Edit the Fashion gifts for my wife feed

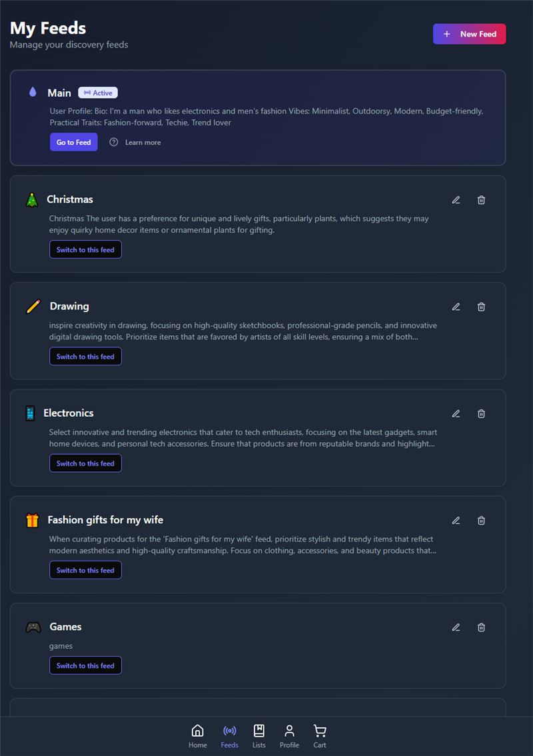(x=456, y=521)
